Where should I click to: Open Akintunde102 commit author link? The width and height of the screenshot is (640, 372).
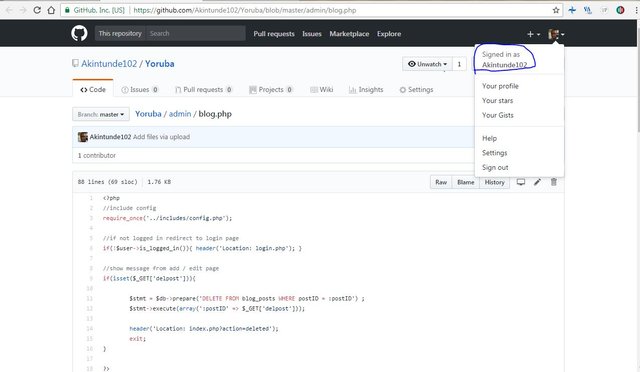click(x=110, y=137)
